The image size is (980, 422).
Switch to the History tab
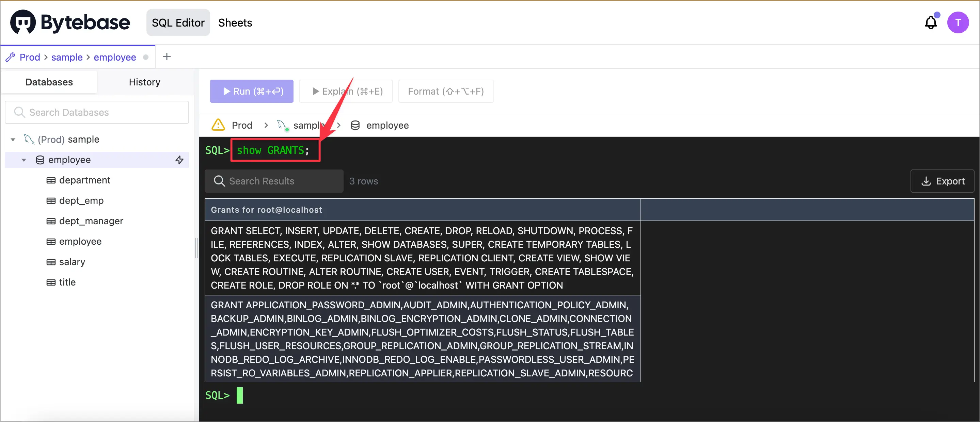pos(144,82)
